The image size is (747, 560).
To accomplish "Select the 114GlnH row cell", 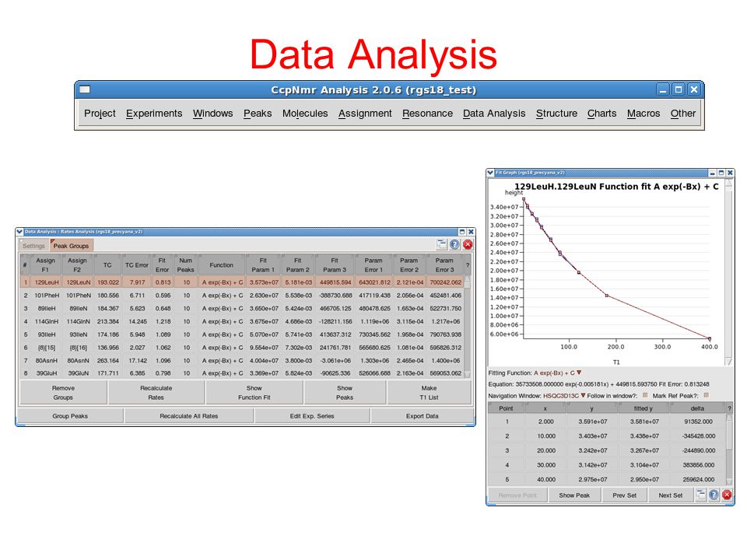I will 46,321.
